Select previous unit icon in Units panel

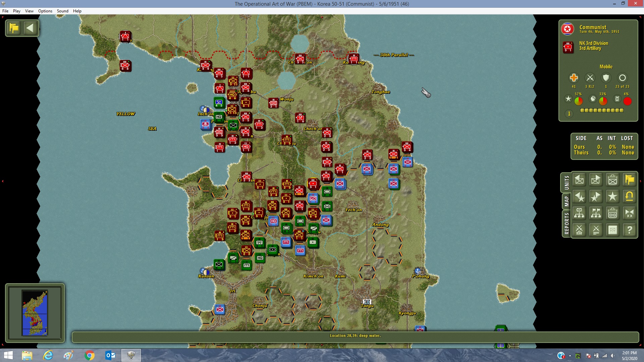click(x=579, y=180)
